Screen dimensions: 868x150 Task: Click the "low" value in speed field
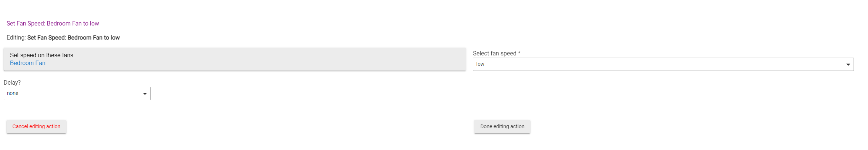tap(480, 64)
